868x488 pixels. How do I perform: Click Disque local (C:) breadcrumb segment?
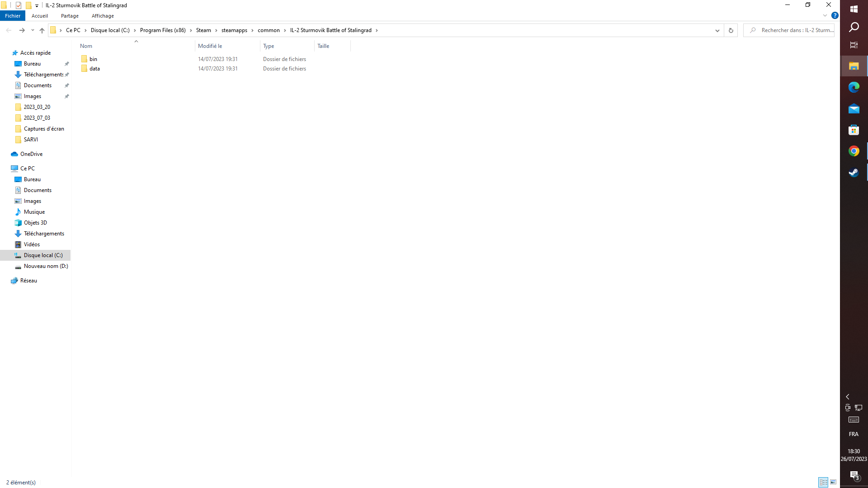[x=110, y=30]
